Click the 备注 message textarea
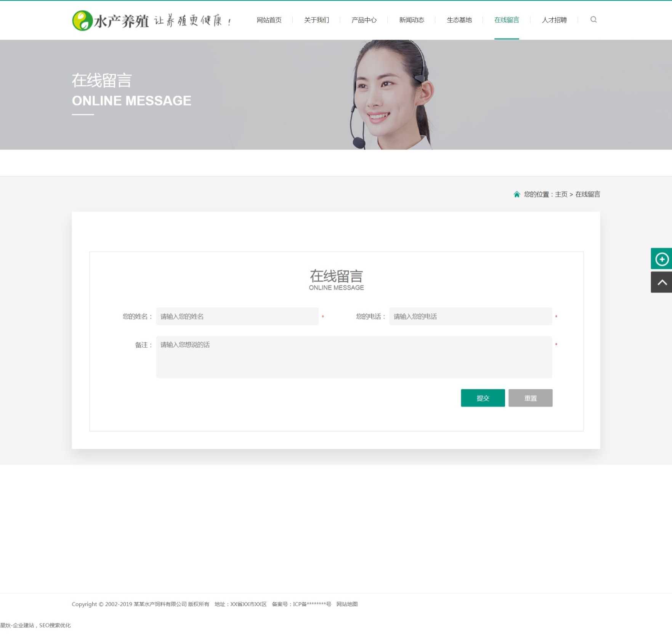Image resolution: width=672 pixels, height=635 pixels. [354, 357]
